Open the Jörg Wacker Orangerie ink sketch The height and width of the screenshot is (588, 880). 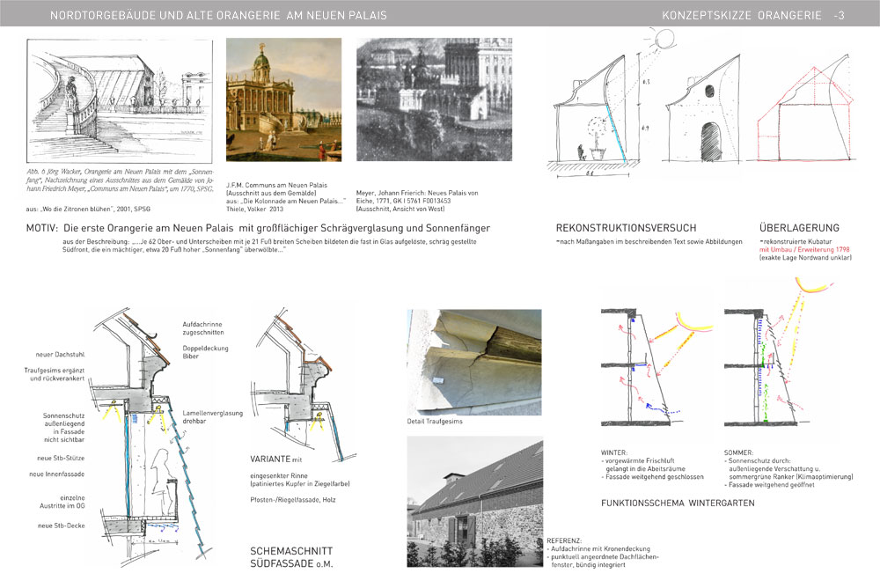click(x=119, y=101)
